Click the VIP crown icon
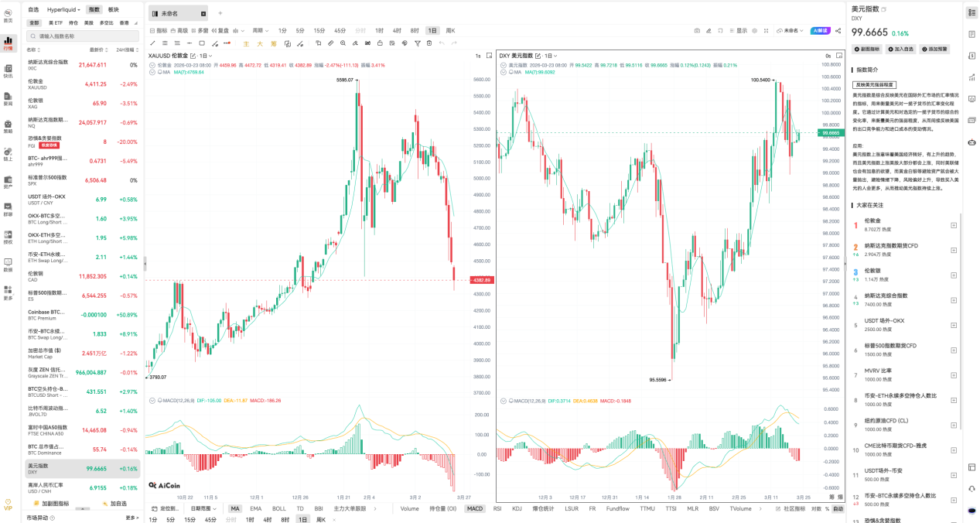The width and height of the screenshot is (980, 523). coord(8,504)
